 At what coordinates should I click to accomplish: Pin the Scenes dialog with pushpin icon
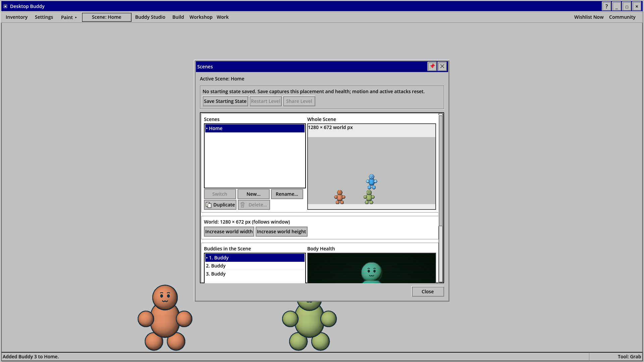coord(432,66)
